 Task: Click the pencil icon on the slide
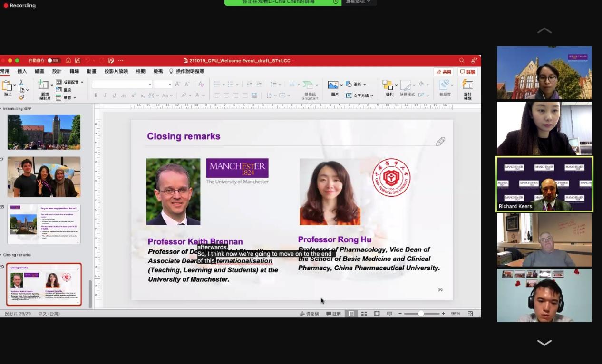pyautogui.click(x=440, y=142)
